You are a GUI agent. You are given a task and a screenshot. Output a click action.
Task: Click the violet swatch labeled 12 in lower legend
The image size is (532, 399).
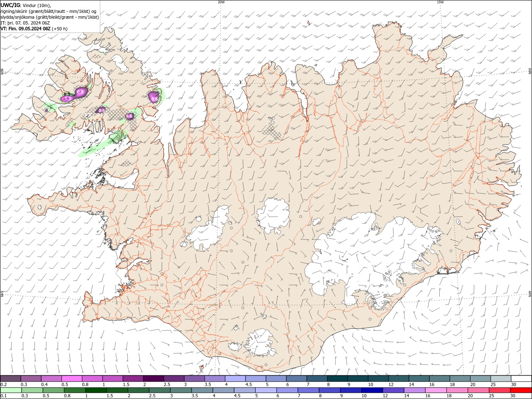pyautogui.click(x=393, y=390)
